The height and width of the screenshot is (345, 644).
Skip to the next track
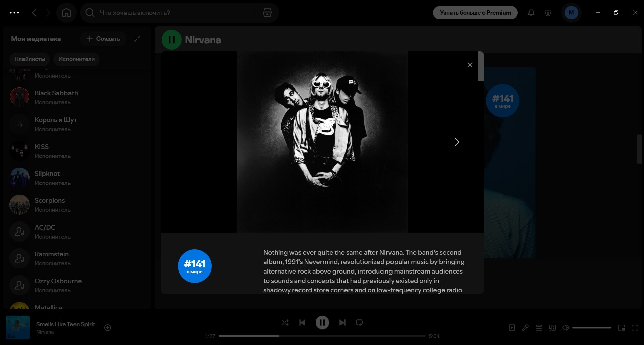[342, 323]
